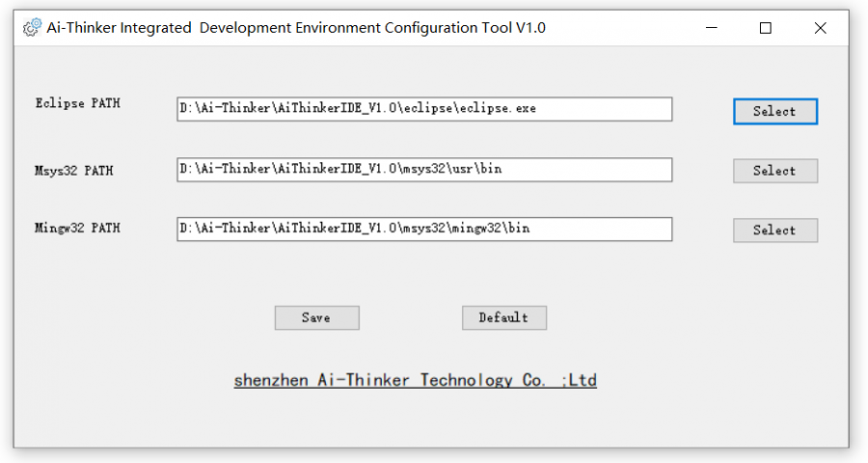The image size is (868, 463).
Task: Click the window title text
Action: tap(296, 28)
